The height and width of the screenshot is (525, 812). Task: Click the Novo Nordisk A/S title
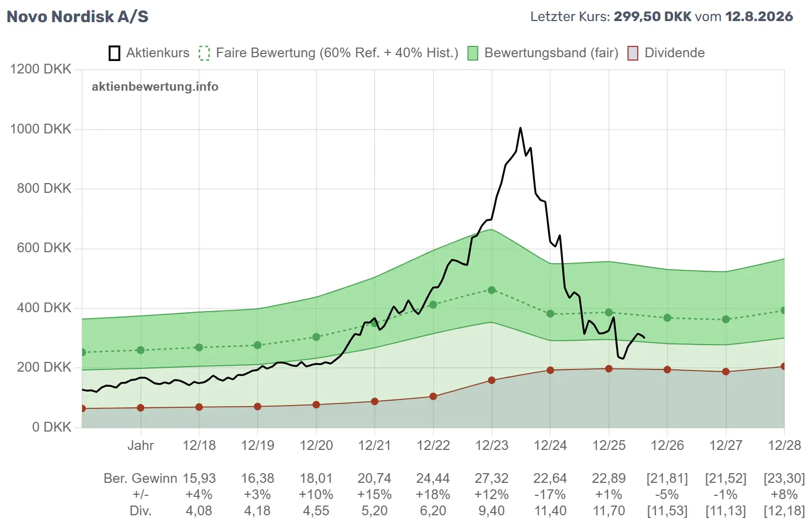coord(77,17)
